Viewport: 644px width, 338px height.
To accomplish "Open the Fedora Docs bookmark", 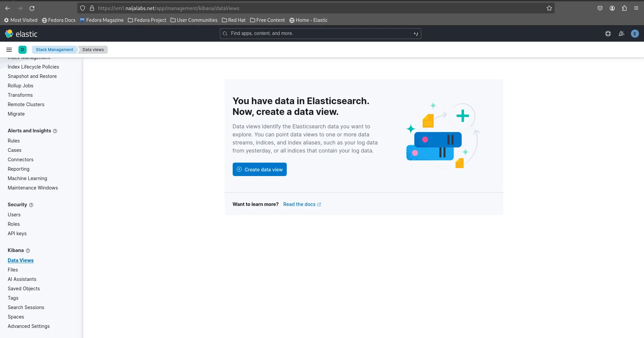I will (x=59, y=20).
